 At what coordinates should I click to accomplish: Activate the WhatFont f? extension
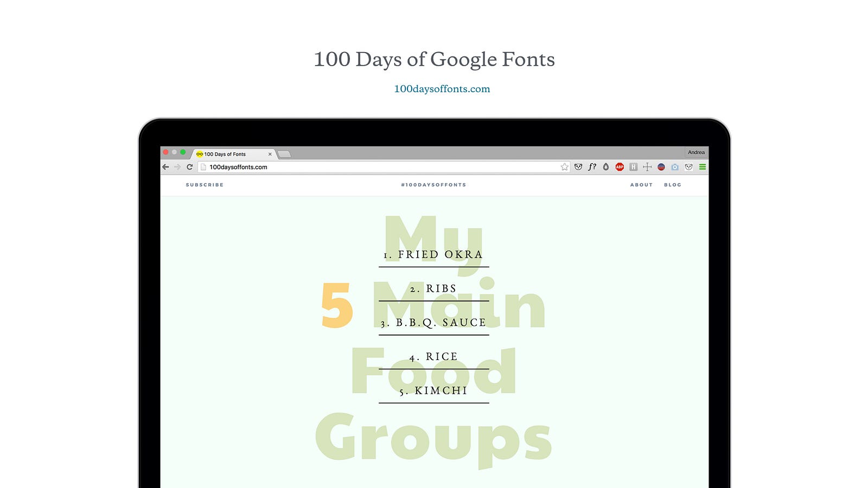click(592, 167)
